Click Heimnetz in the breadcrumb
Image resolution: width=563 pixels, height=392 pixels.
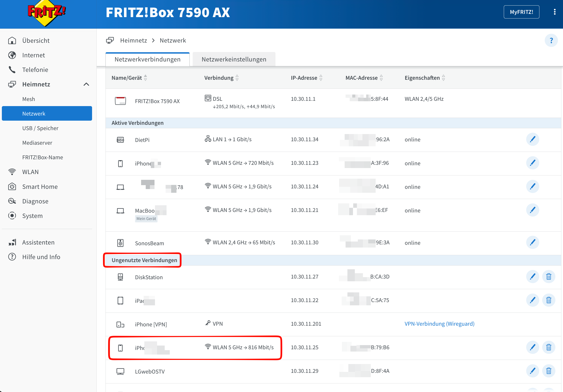(133, 40)
